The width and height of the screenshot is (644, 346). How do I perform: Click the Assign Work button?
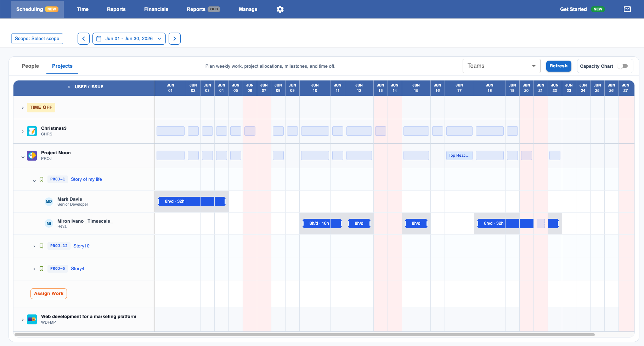tap(49, 294)
